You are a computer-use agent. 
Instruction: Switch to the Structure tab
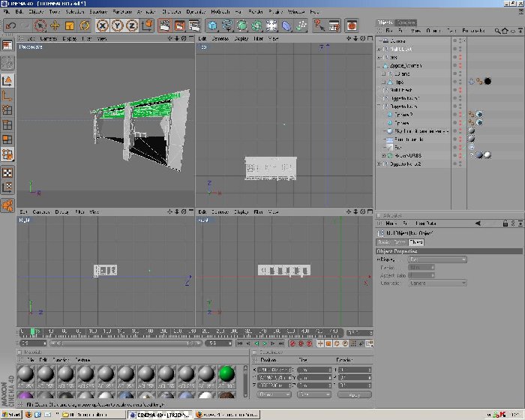tap(406, 22)
